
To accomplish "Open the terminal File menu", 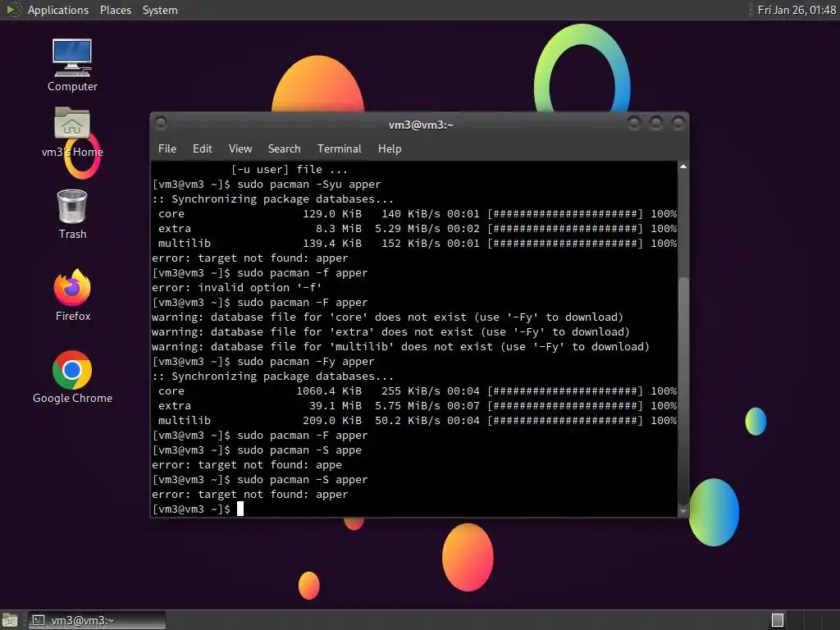I will click(x=167, y=148).
